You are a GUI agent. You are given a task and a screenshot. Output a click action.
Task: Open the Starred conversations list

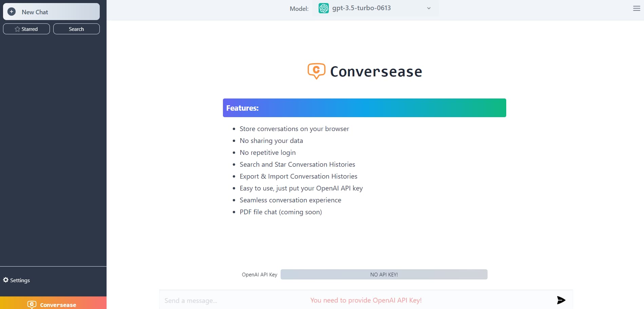26,29
